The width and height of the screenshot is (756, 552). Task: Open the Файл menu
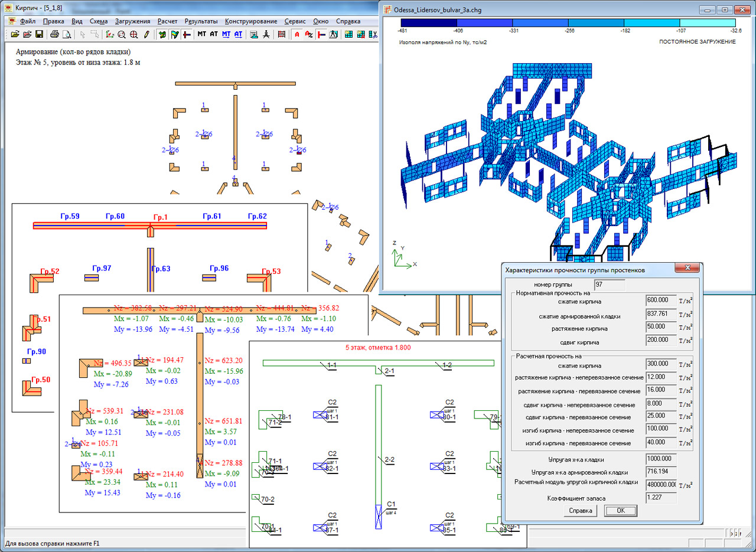(28, 21)
